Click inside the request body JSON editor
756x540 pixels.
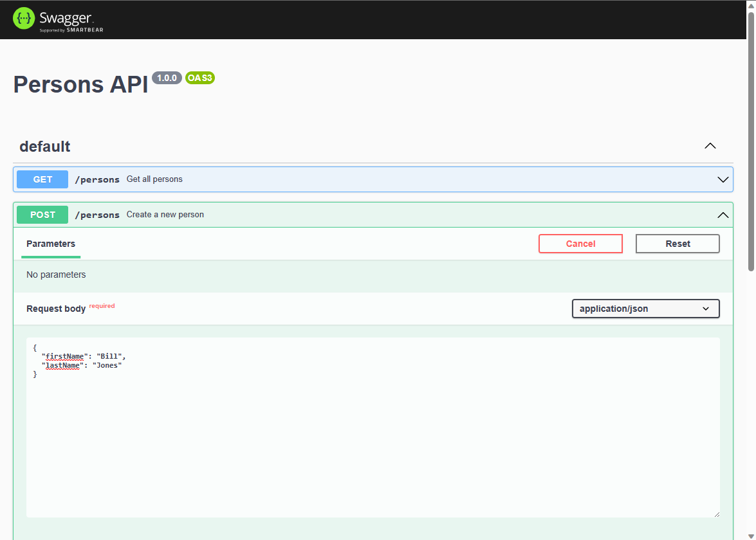(x=373, y=437)
